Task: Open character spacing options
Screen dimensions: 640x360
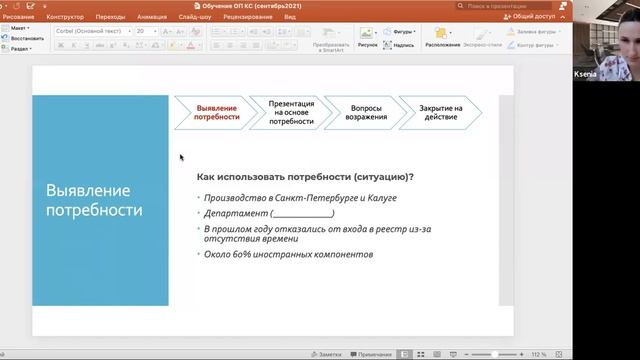Action: coord(140,45)
